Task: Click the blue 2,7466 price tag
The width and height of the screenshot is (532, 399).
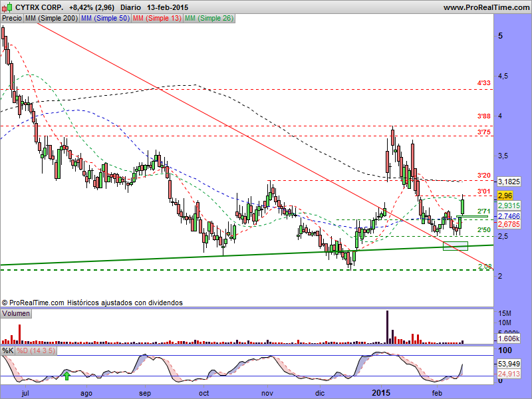Action: (x=509, y=215)
